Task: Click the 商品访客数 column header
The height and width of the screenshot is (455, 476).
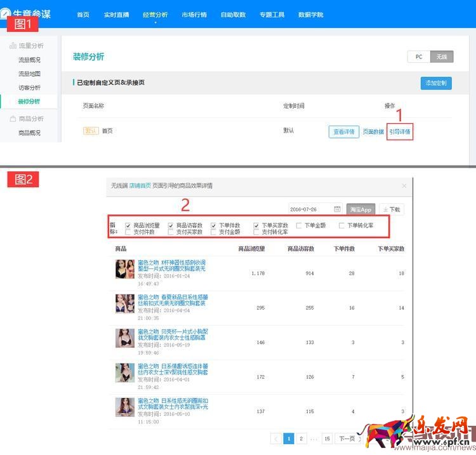Action: tap(301, 249)
